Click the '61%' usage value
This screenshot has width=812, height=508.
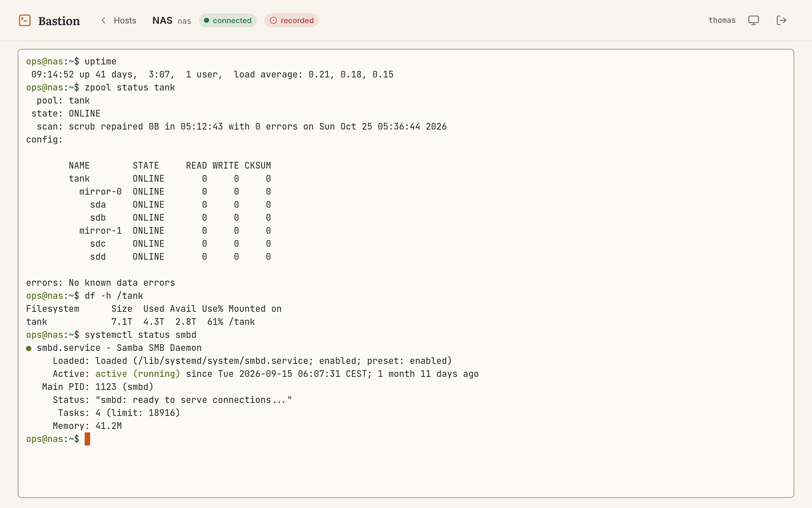pos(215,322)
